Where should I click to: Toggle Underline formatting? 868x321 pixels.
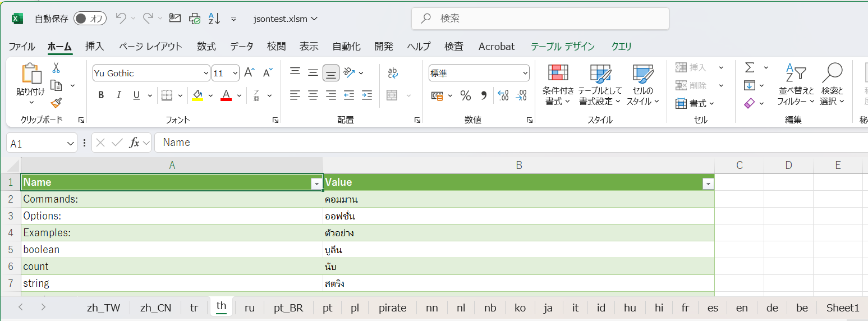point(136,95)
